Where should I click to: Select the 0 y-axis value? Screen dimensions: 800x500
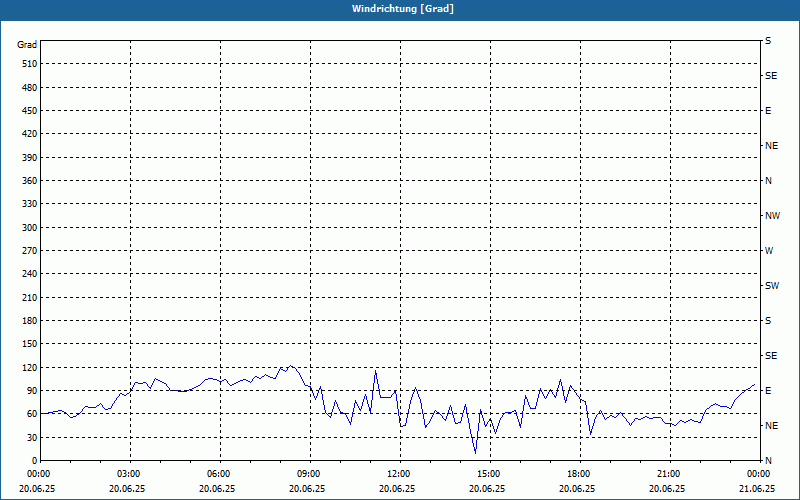point(35,460)
